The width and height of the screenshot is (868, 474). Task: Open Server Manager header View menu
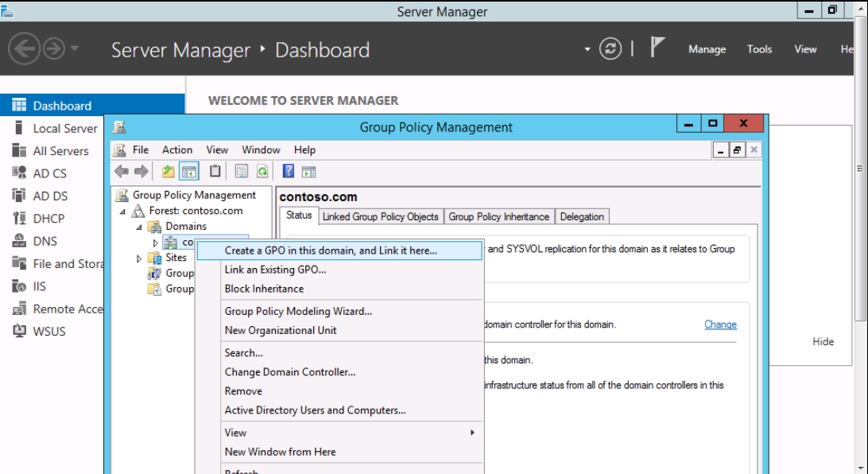click(805, 49)
